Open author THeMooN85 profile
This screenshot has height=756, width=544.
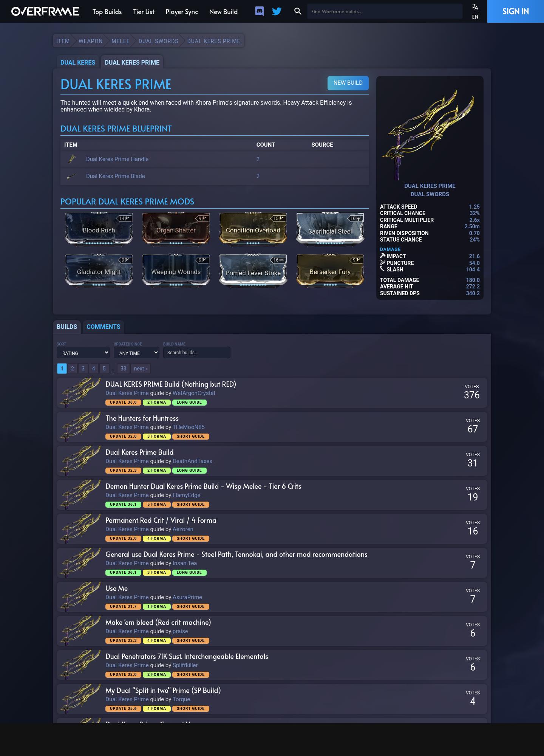click(x=189, y=427)
